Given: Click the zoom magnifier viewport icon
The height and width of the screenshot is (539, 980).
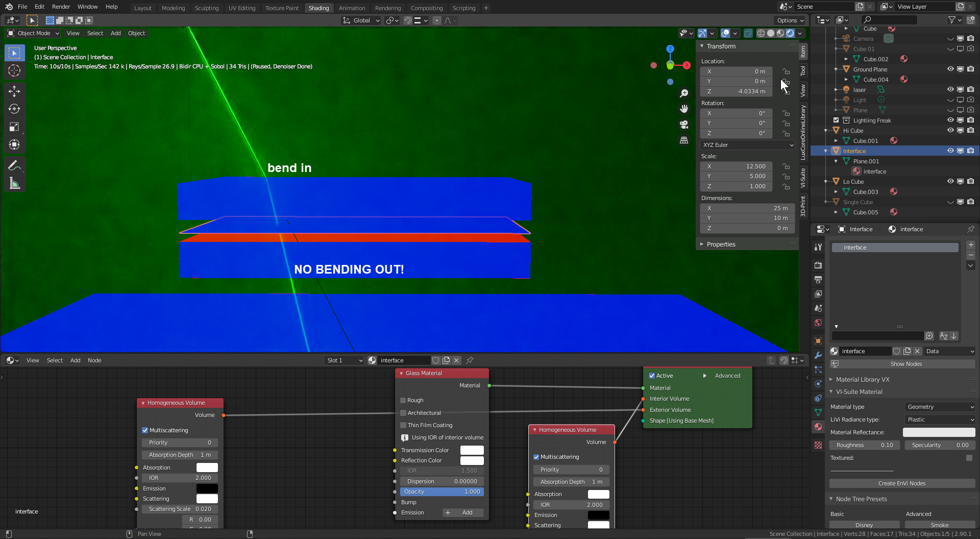Looking at the screenshot, I should 684,93.
